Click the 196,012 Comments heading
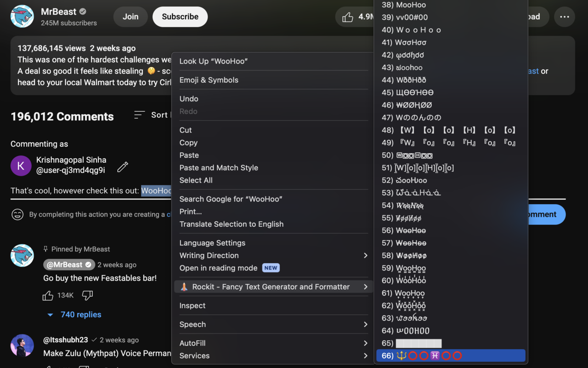 [x=62, y=116]
